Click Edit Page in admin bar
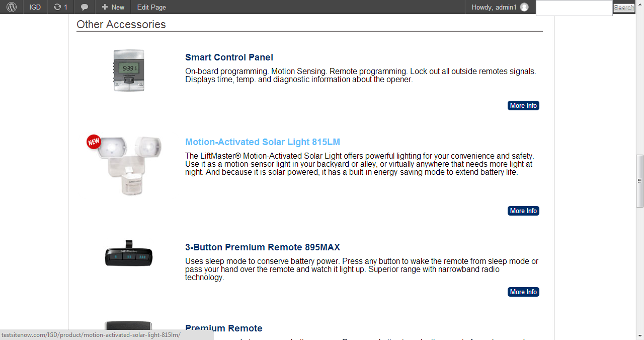This screenshot has height=340, width=644. [151, 7]
